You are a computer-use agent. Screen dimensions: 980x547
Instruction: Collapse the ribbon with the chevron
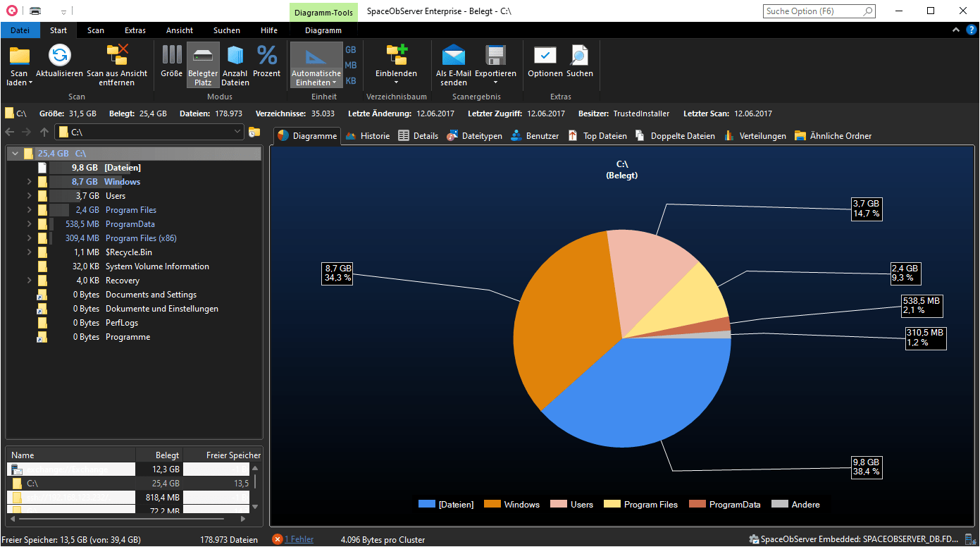(x=956, y=30)
